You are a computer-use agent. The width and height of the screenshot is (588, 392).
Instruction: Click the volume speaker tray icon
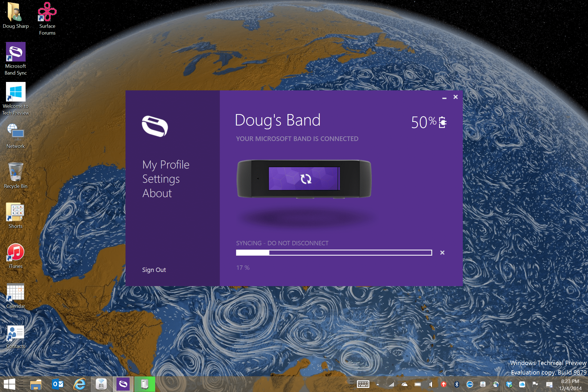431,384
